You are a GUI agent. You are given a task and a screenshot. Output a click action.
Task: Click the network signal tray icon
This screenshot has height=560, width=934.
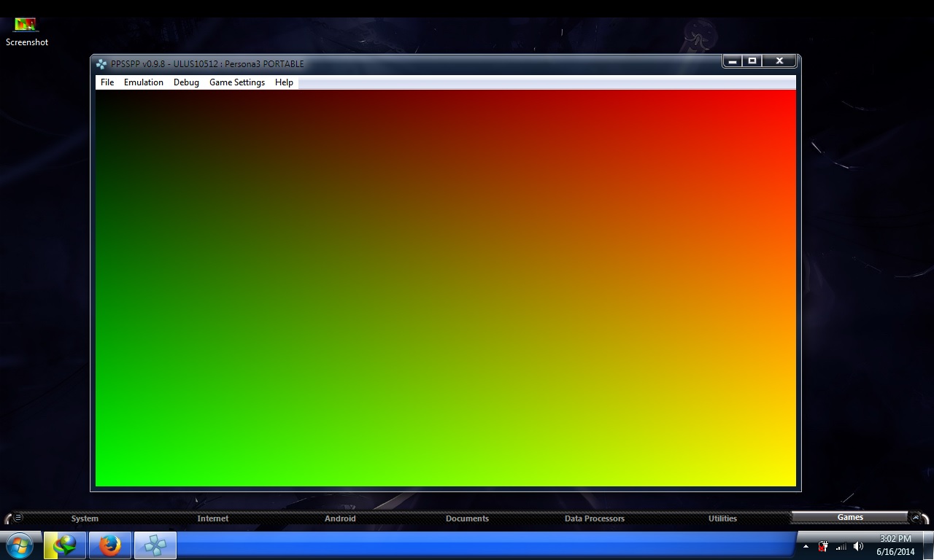pyautogui.click(x=841, y=546)
